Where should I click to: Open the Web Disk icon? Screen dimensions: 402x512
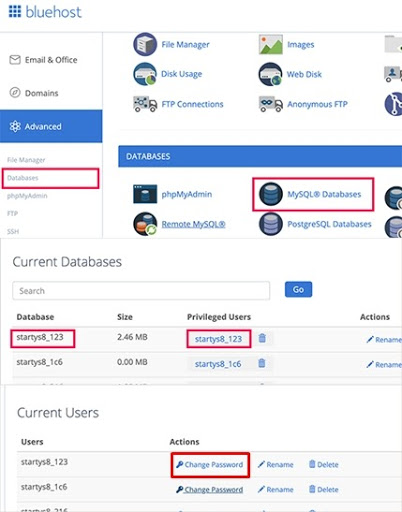(x=270, y=74)
